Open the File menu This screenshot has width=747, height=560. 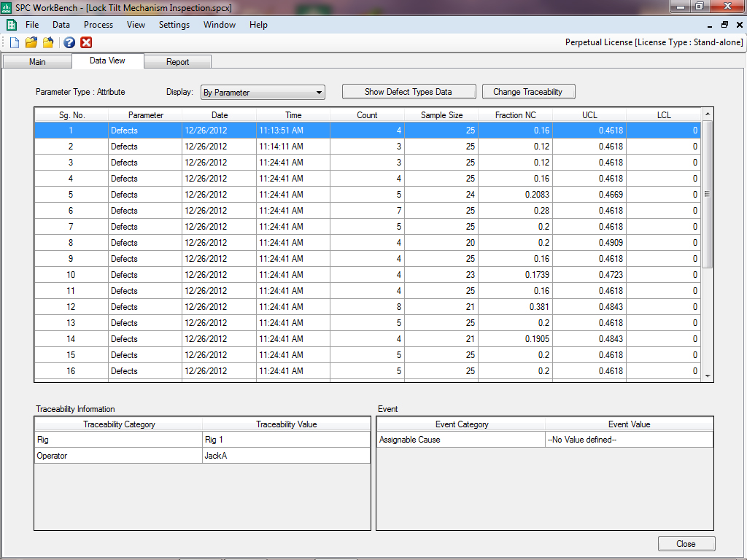[x=32, y=25]
